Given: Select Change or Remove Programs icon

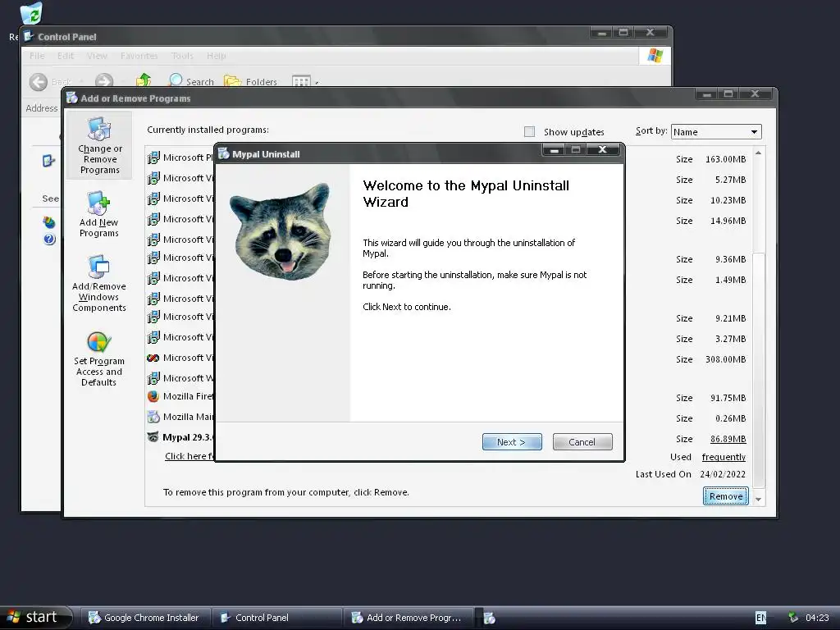Looking at the screenshot, I should [99, 146].
